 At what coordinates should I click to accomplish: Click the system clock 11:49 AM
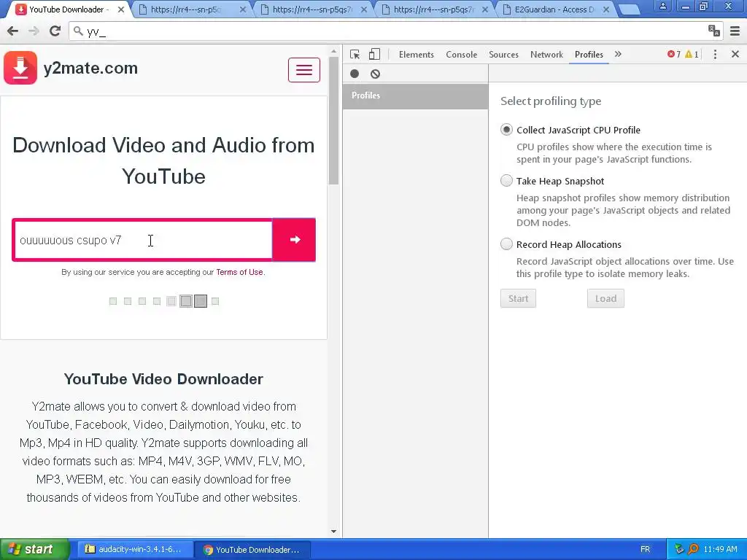pyautogui.click(x=720, y=550)
